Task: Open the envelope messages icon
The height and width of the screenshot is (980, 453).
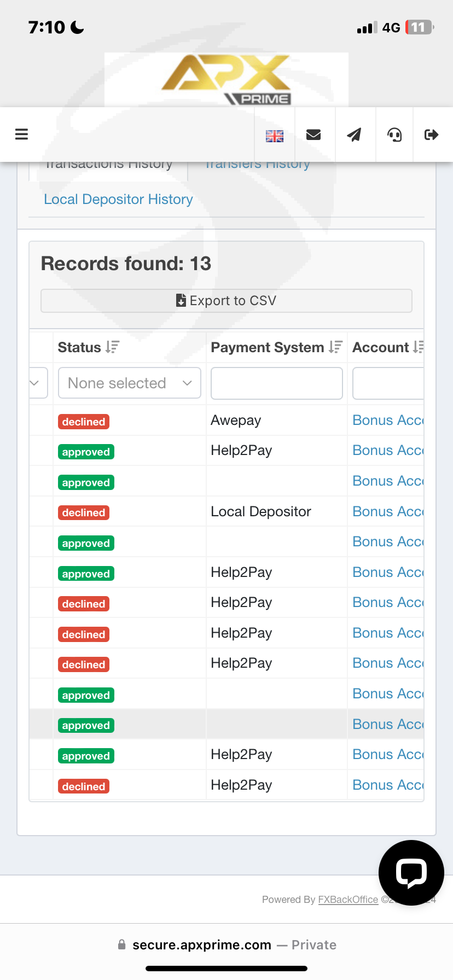Action: click(313, 135)
